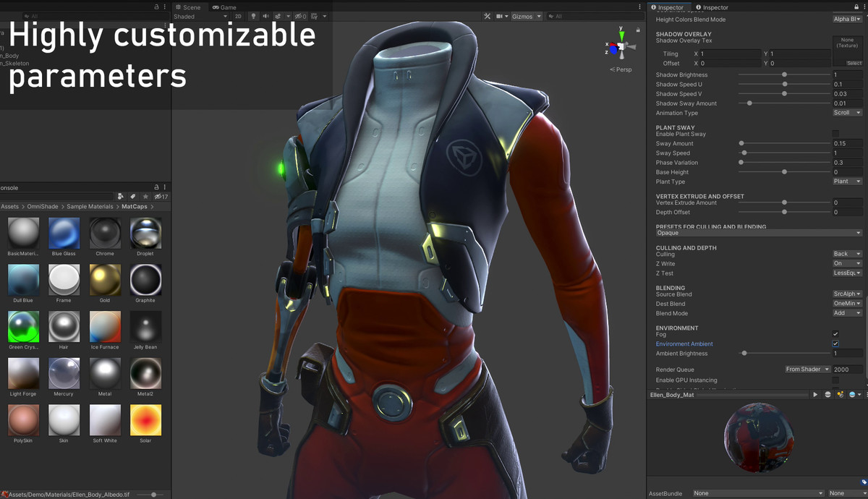
Task: Disable the Fog checkbox
Action: pyautogui.click(x=835, y=334)
